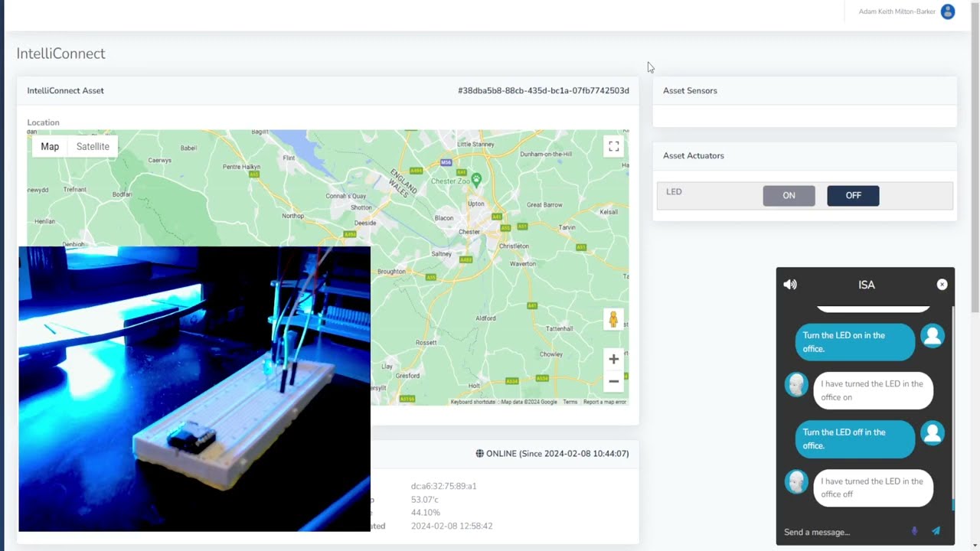Switch the map to Satellite view

93,147
